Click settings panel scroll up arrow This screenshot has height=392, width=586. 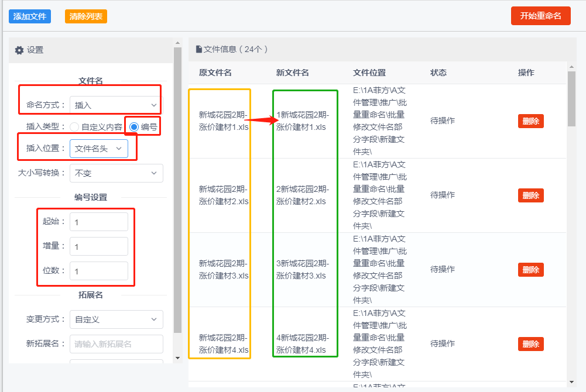177,43
